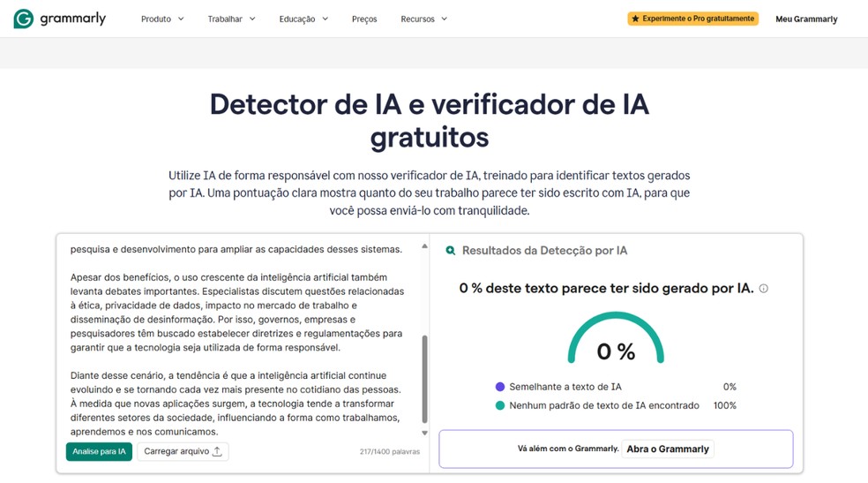
Task: Click the Nenhum padrão de texto de IA encontrado label
Action: pyautogui.click(x=604, y=405)
